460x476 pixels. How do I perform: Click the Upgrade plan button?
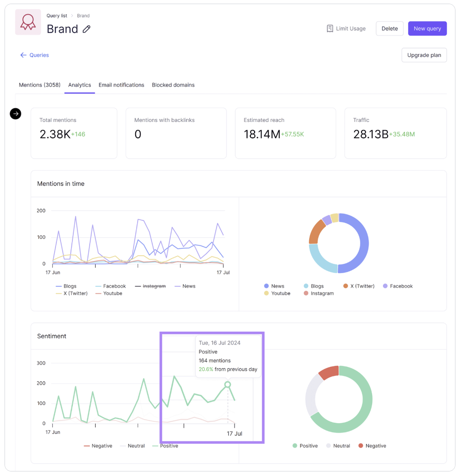(x=424, y=55)
